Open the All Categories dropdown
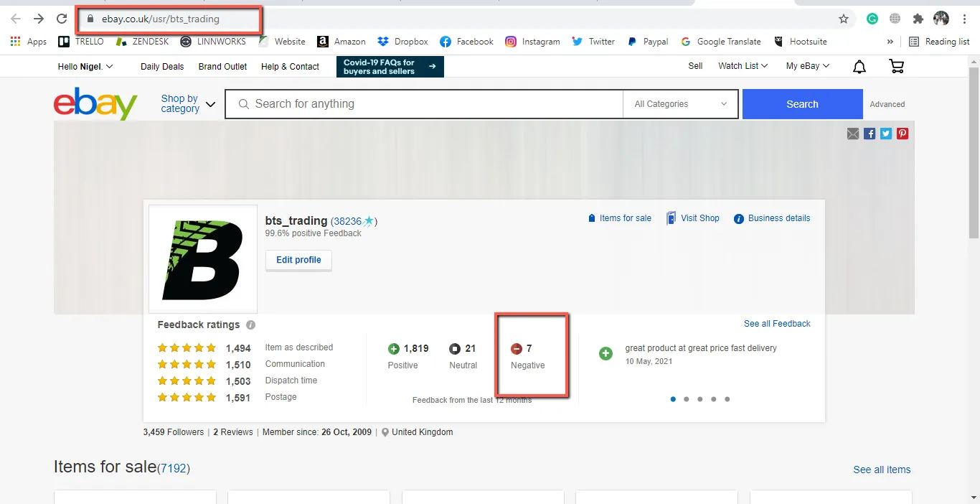Image resolution: width=980 pixels, height=504 pixels. click(680, 104)
